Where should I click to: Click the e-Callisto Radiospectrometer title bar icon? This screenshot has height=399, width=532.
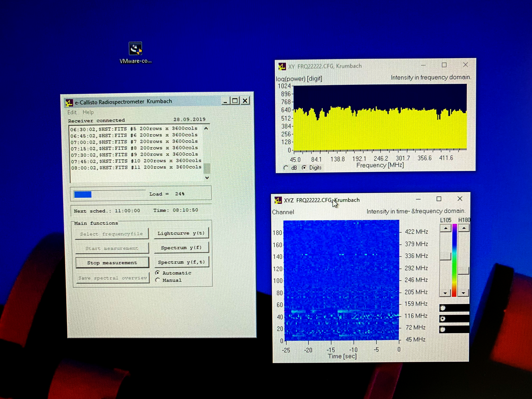point(69,103)
